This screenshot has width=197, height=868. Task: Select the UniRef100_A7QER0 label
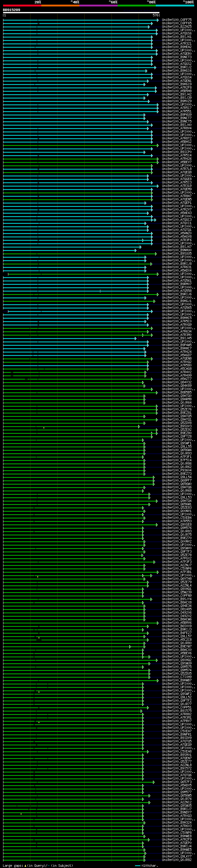point(177,54)
